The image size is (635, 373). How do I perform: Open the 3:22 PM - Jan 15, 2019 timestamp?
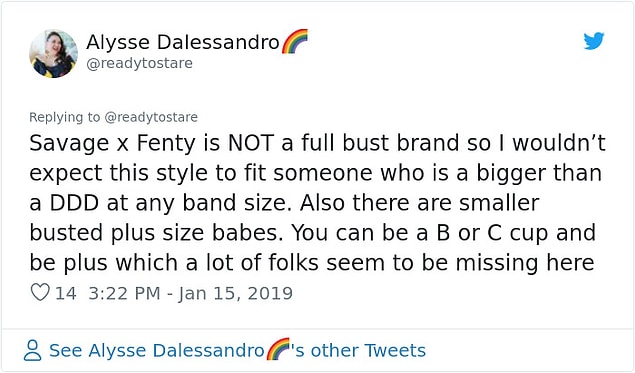(190, 293)
